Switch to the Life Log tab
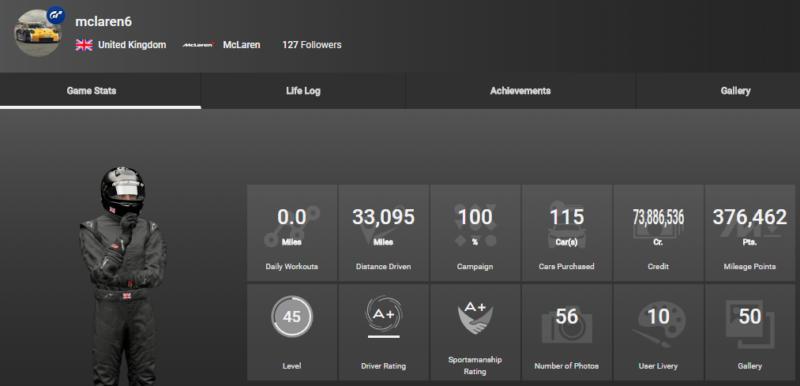 (x=303, y=91)
